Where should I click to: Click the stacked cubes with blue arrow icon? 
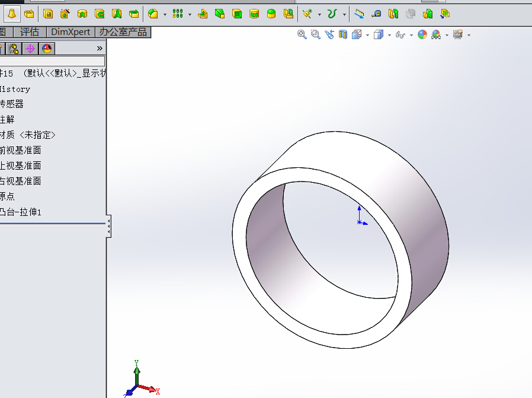click(445, 14)
